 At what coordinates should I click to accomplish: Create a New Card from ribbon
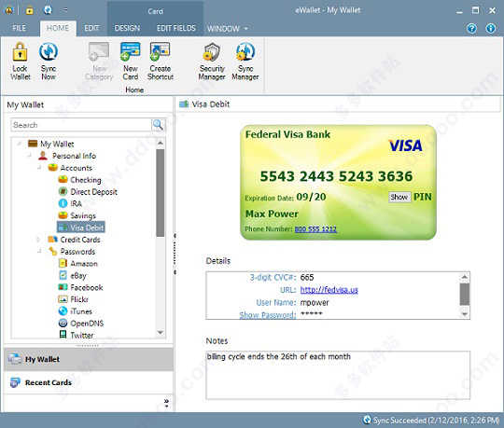click(x=130, y=62)
